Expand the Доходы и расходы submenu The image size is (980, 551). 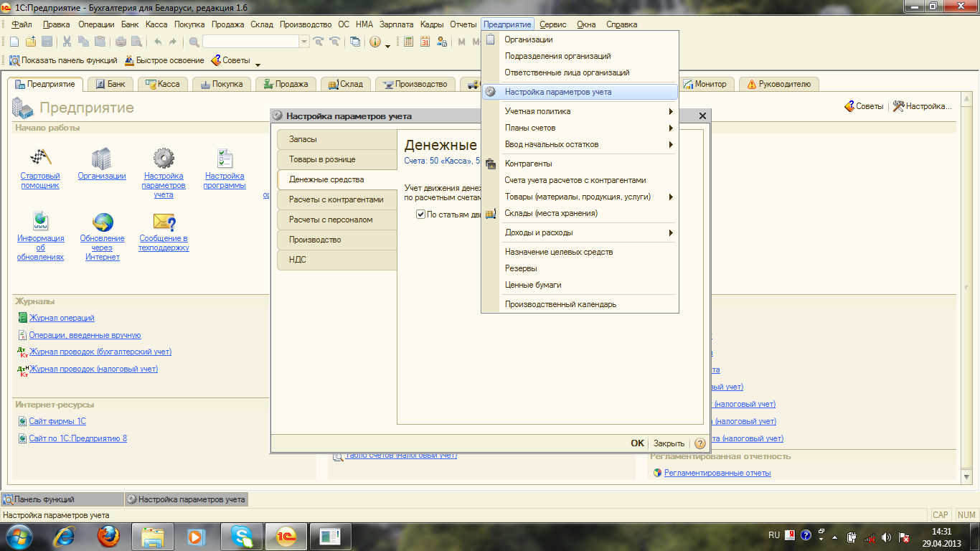671,232
